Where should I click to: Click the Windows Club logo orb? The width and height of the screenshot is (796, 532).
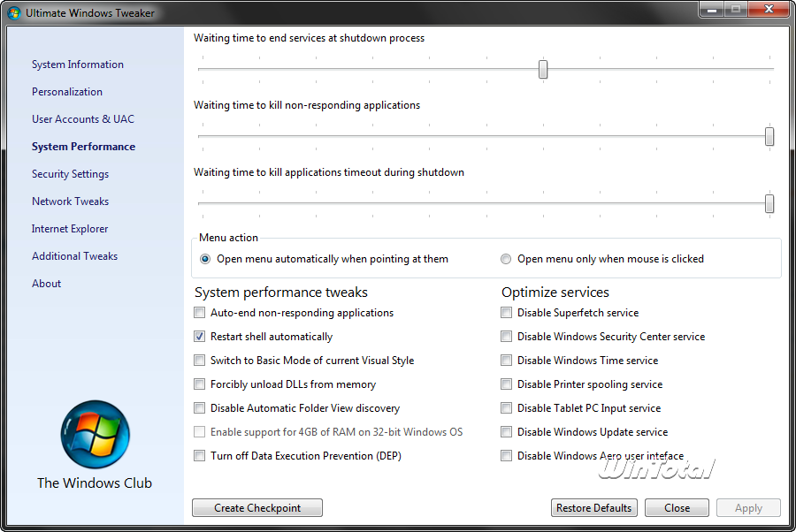click(95, 435)
